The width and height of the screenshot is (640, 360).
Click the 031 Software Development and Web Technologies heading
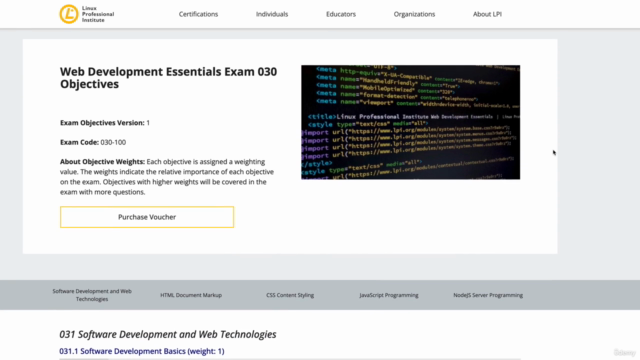coord(168,334)
